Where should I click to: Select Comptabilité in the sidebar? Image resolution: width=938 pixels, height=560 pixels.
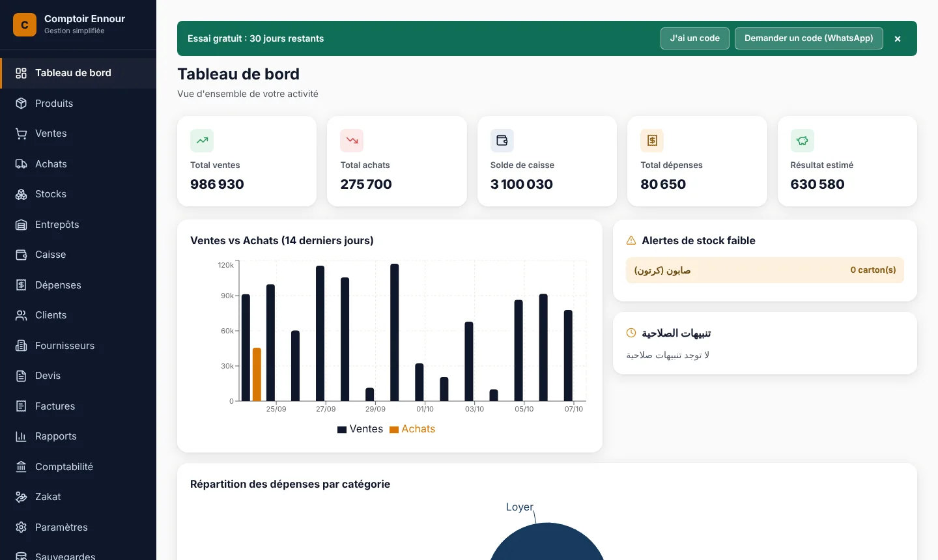78,467
